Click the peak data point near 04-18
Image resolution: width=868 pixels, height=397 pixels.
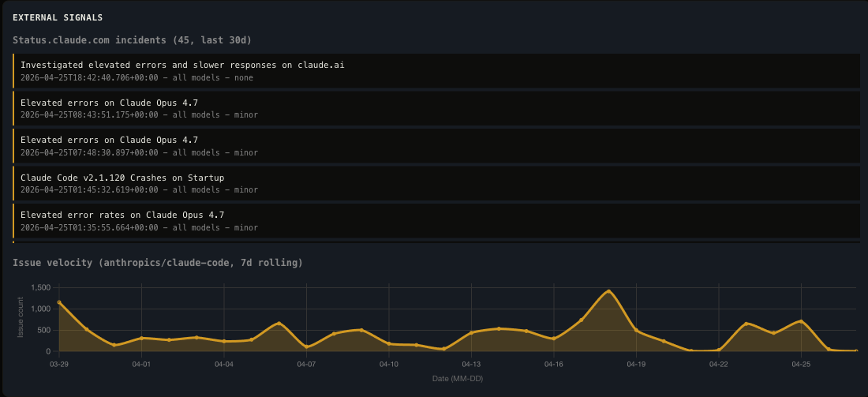[609, 291]
